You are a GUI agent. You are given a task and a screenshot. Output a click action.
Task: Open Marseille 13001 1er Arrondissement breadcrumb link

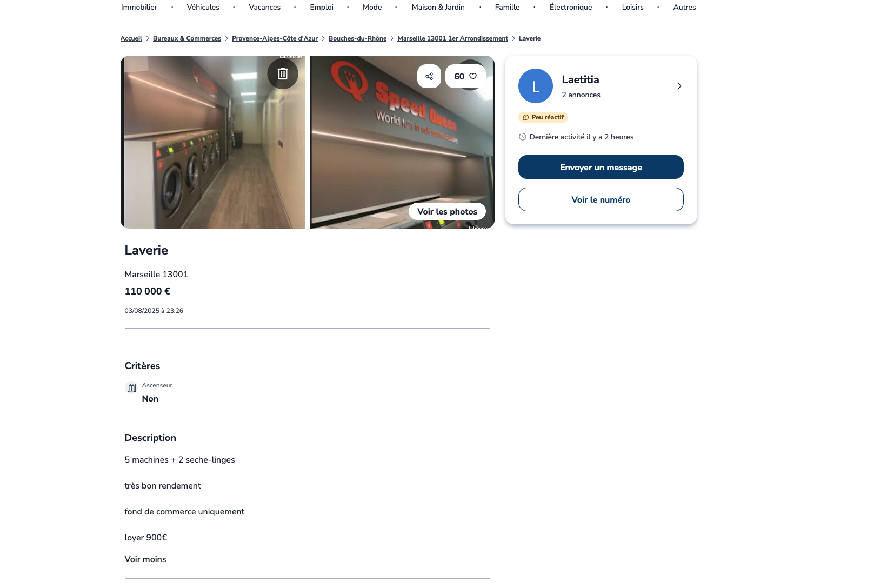coord(453,38)
